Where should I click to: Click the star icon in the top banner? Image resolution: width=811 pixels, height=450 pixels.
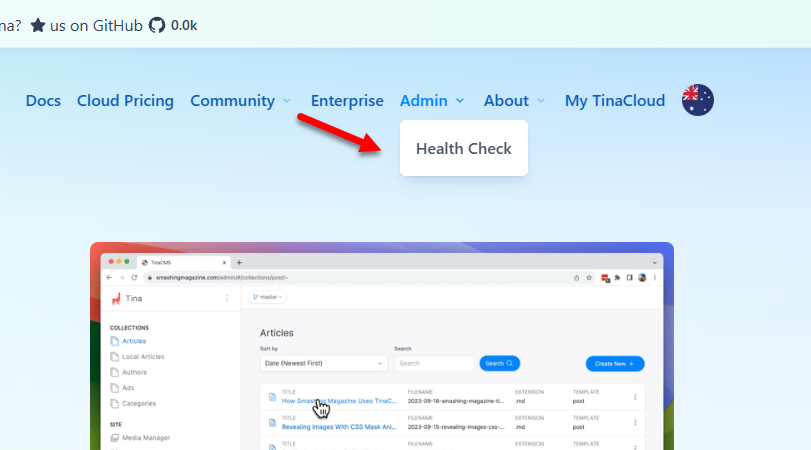(x=38, y=25)
